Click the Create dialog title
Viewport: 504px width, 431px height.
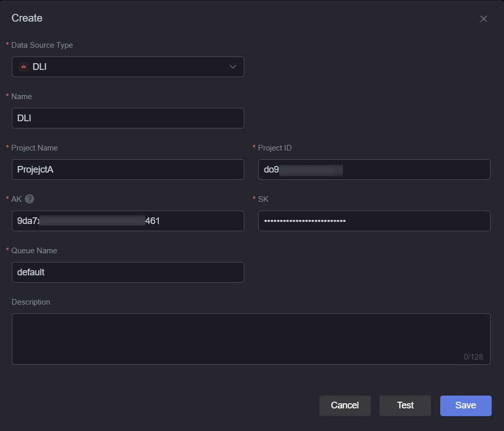point(27,18)
